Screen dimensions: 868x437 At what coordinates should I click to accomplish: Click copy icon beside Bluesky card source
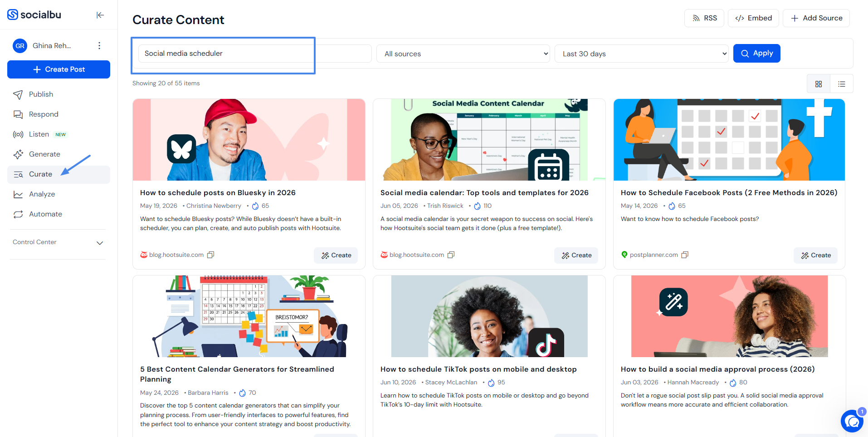(211, 255)
